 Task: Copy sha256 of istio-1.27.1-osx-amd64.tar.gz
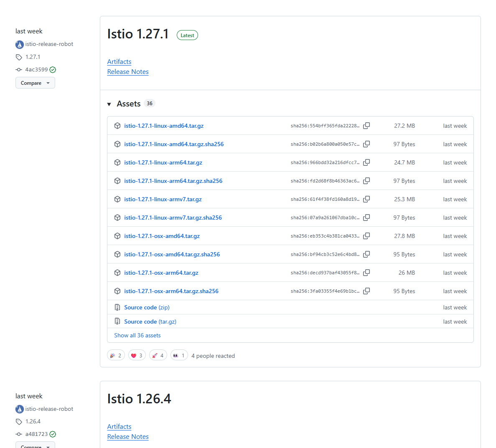click(x=366, y=235)
